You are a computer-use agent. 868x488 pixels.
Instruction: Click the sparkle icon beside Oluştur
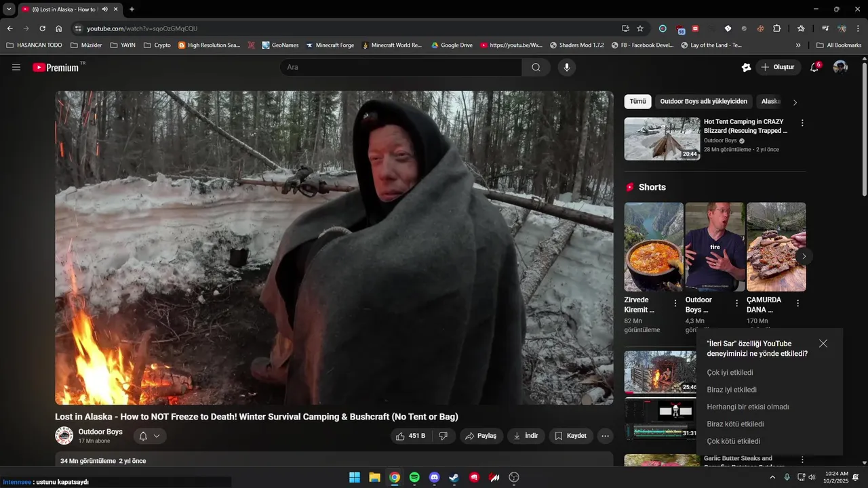coord(746,67)
